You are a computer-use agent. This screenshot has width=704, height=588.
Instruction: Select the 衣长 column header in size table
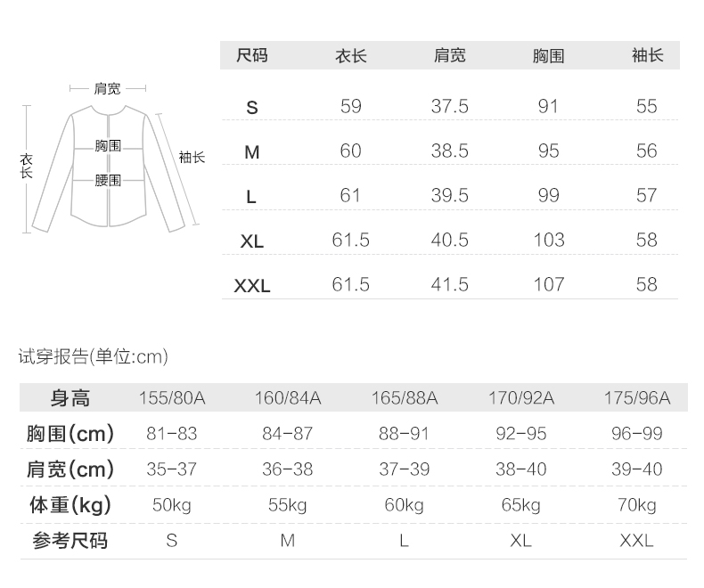pos(350,56)
